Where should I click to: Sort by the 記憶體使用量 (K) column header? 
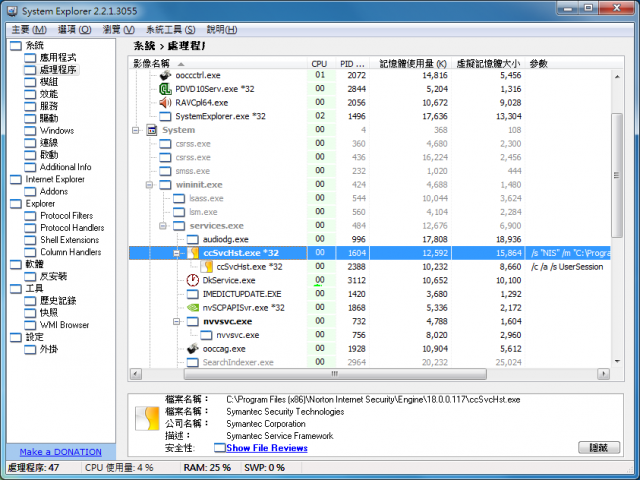click(x=411, y=64)
